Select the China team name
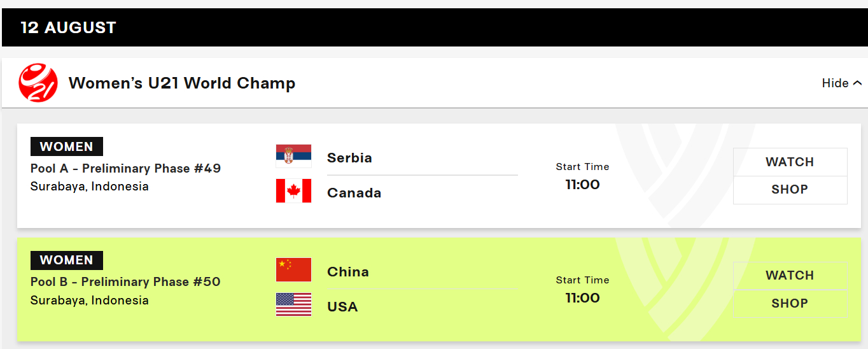 point(347,272)
